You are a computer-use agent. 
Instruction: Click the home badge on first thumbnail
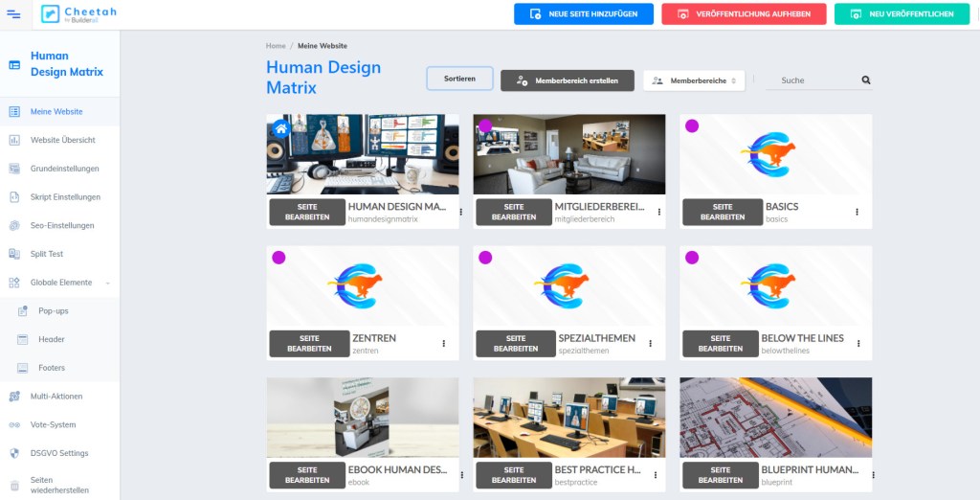click(x=281, y=129)
